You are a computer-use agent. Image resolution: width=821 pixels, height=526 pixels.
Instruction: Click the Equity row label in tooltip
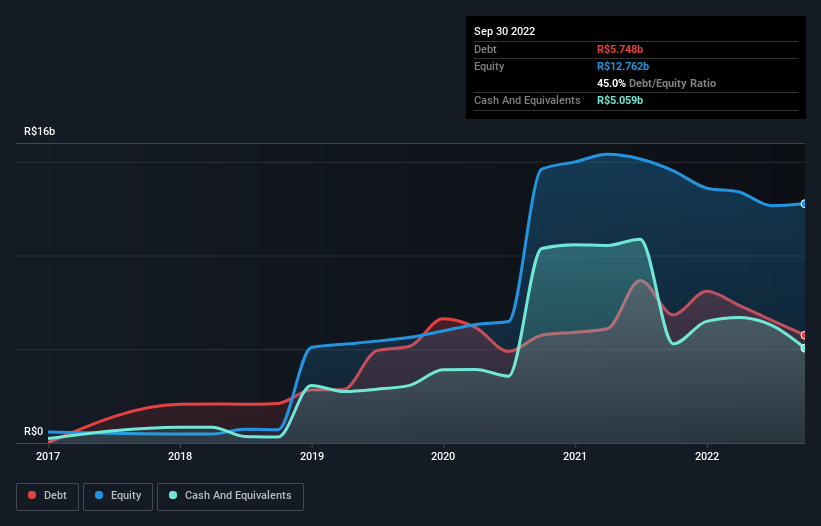489,66
